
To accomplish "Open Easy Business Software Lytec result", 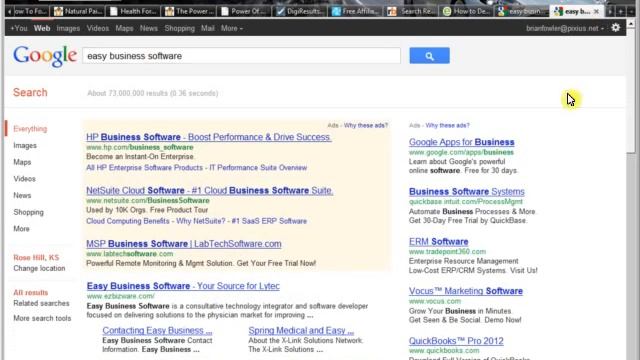I will pos(183,286).
